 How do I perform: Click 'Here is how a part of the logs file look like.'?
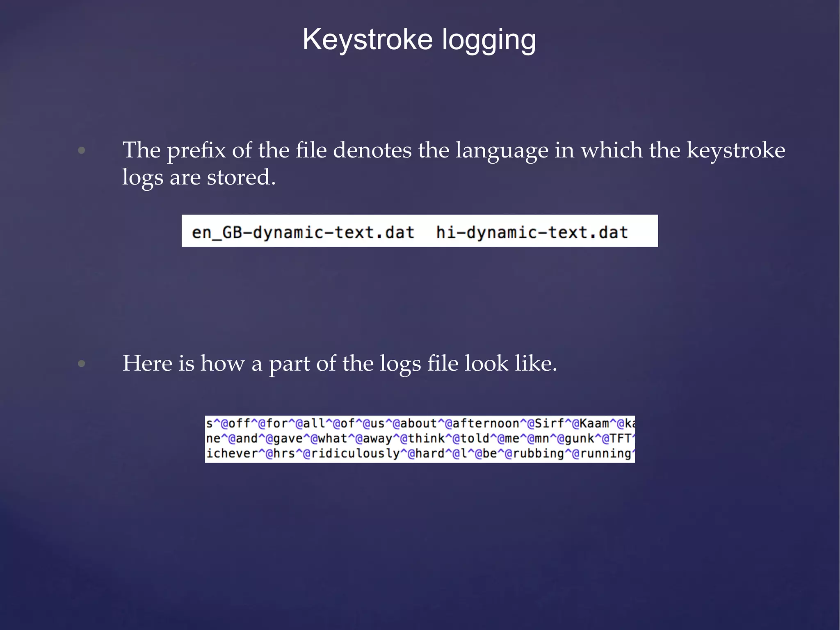[340, 364]
